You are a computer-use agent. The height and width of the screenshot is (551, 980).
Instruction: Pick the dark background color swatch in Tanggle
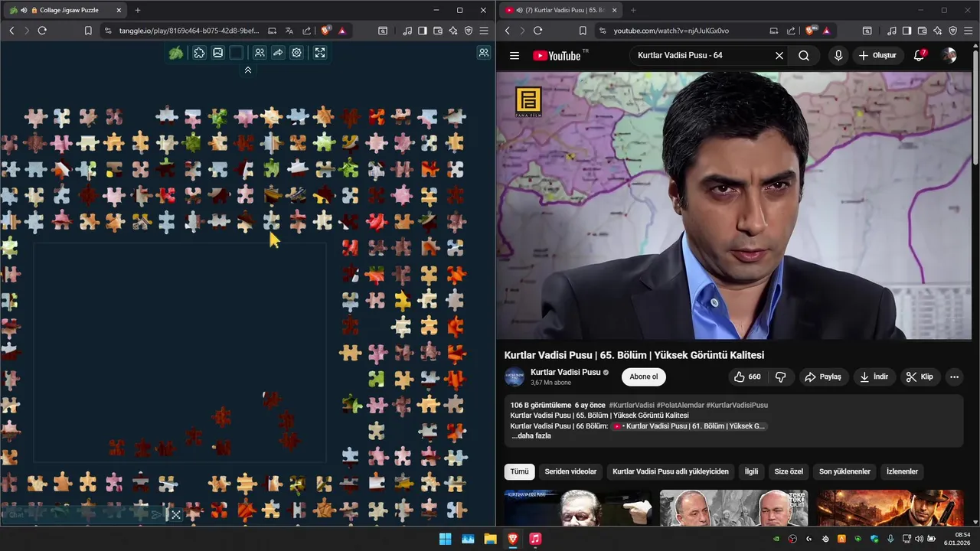[237, 53]
